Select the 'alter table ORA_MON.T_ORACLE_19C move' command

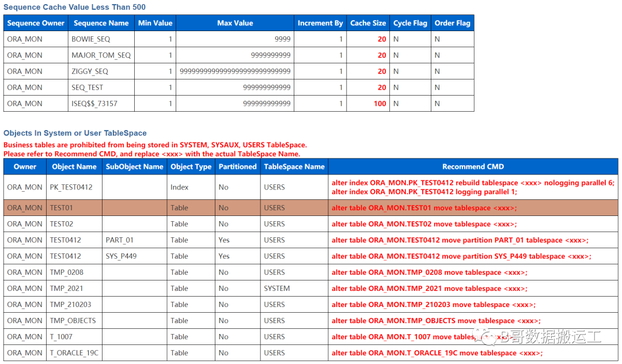coord(437,353)
